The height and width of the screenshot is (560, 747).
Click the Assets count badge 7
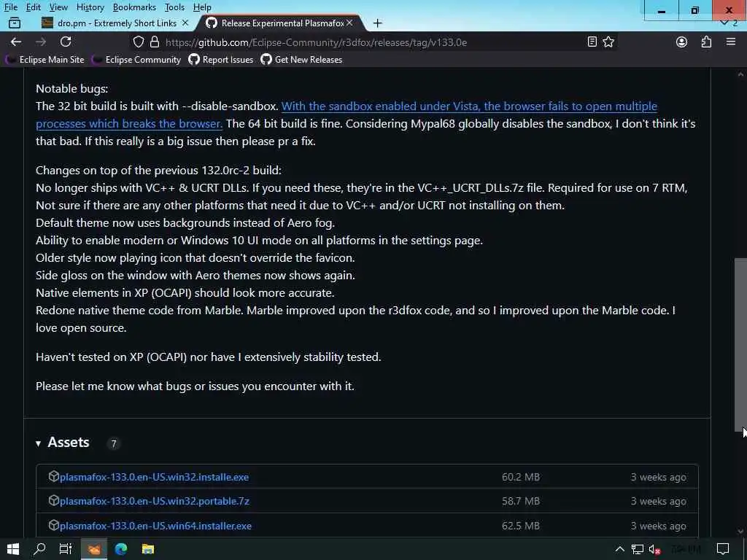(113, 443)
